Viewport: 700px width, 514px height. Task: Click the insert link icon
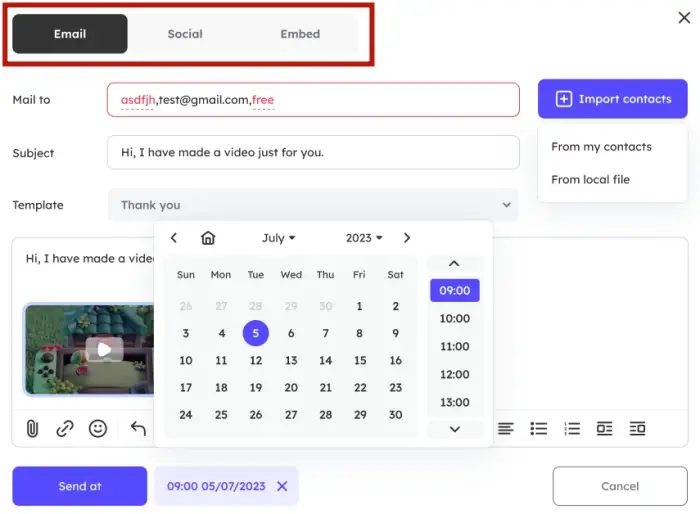(x=65, y=428)
